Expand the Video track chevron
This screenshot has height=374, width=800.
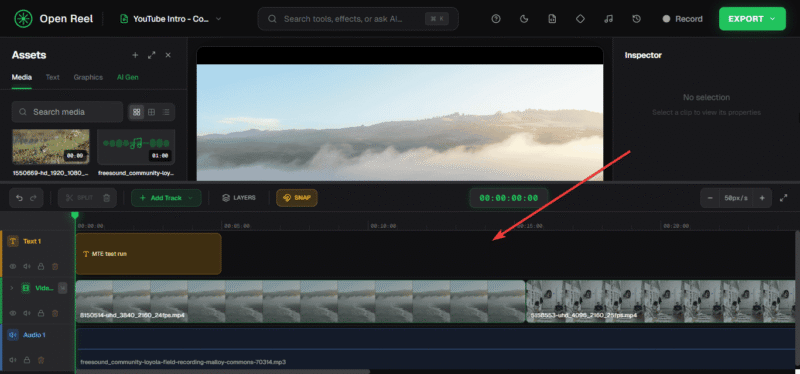pyautogui.click(x=11, y=288)
